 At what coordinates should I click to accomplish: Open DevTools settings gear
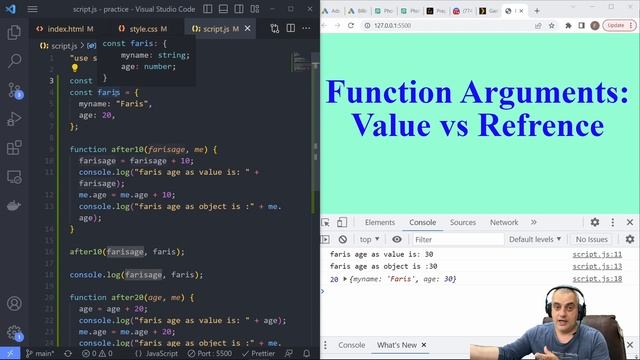(595, 222)
